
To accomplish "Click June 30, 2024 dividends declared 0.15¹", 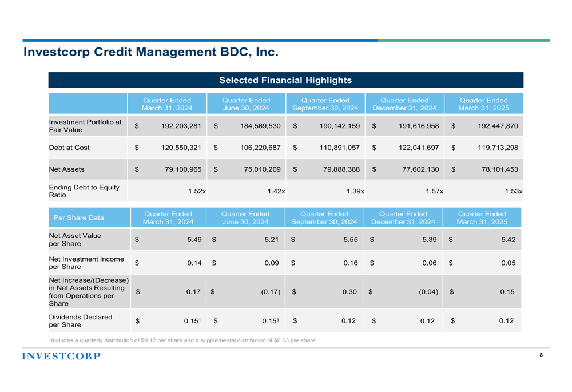I will [x=271, y=321].
